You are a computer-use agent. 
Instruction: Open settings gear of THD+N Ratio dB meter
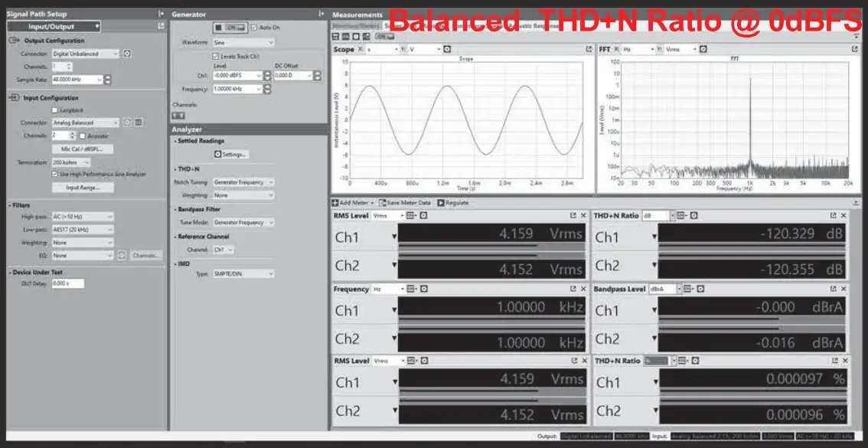coord(693,215)
